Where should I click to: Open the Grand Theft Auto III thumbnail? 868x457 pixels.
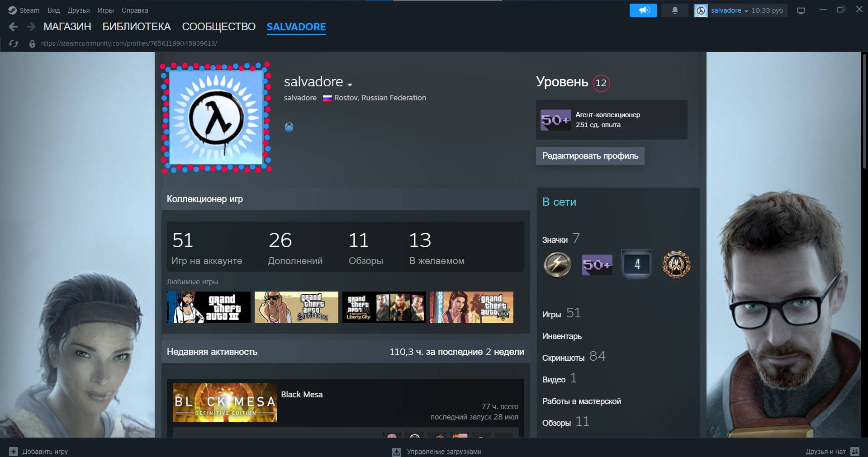[x=209, y=307]
